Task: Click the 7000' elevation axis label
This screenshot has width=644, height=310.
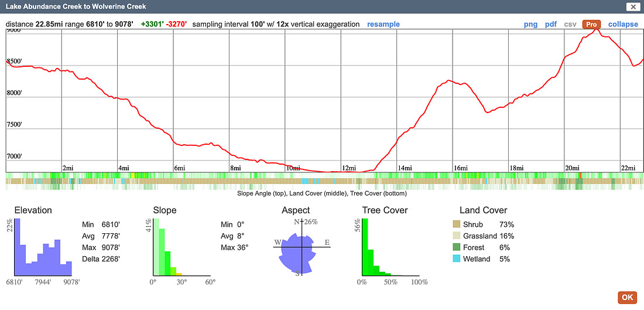Action: [14, 156]
